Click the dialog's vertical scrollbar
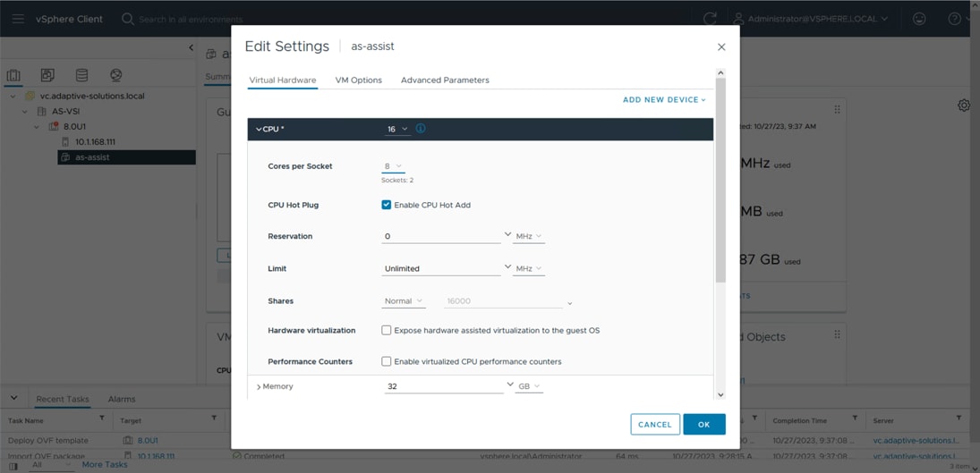The image size is (980, 473). pos(720,179)
